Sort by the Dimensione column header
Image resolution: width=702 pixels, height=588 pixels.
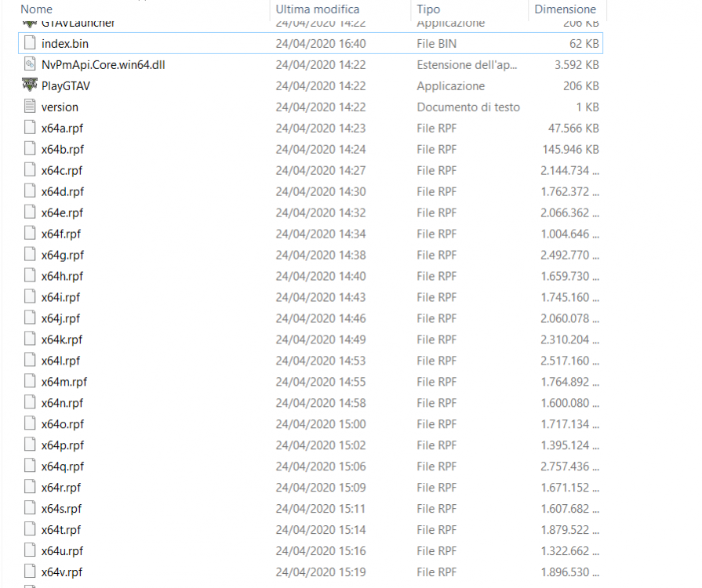[565, 9]
